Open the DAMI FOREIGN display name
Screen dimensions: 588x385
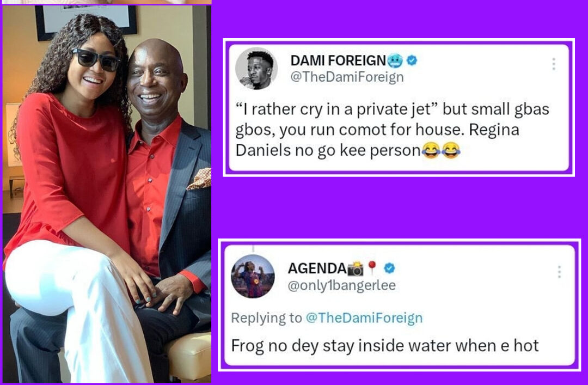coord(338,60)
